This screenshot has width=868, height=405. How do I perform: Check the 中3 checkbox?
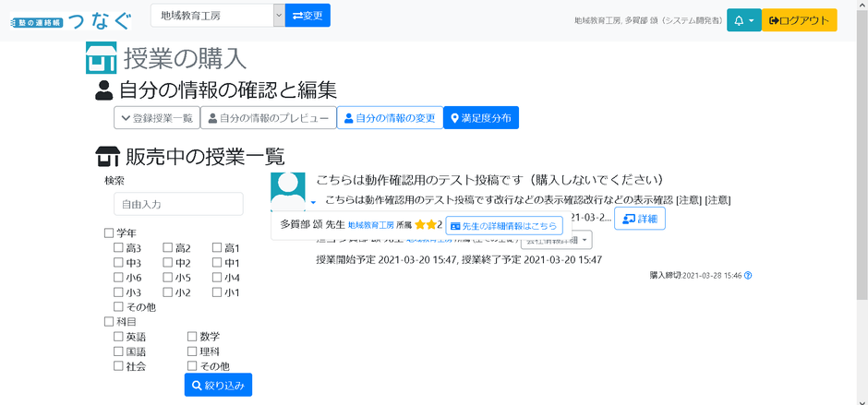click(x=118, y=263)
